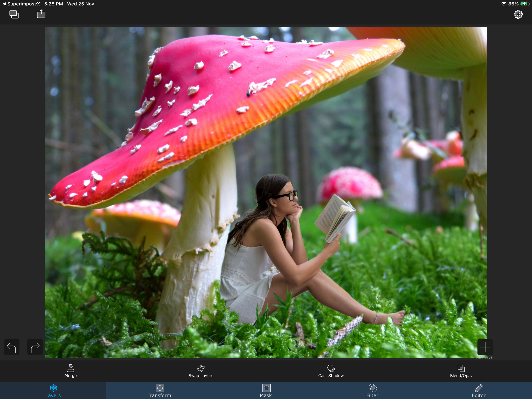
Task: Tap the battery status indicator
Action: [x=524, y=4]
